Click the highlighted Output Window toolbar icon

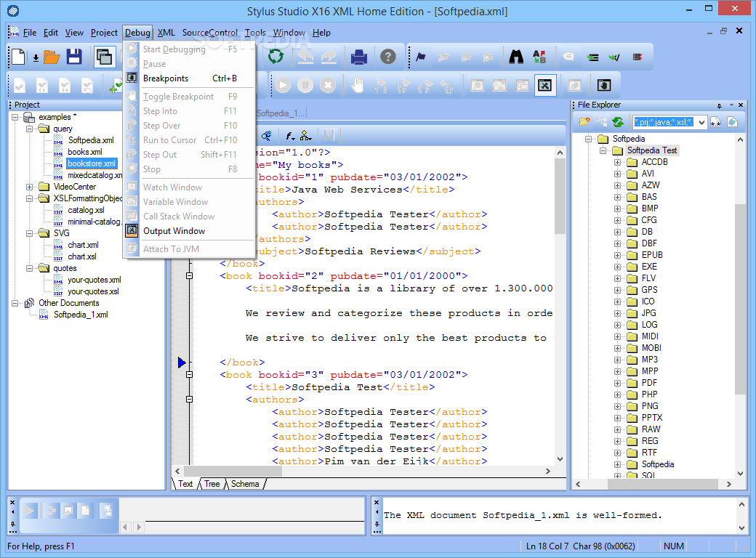(544, 86)
